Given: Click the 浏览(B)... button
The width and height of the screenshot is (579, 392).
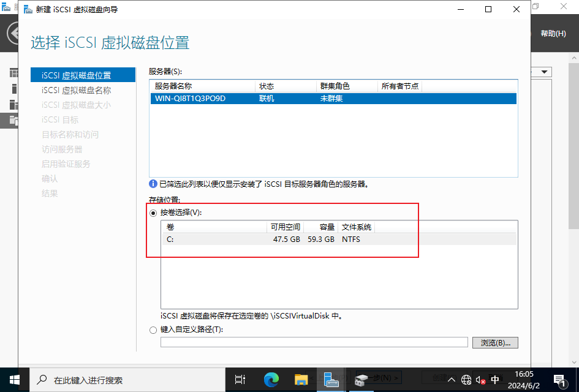Looking at the screenshot, I should (495, 342).
